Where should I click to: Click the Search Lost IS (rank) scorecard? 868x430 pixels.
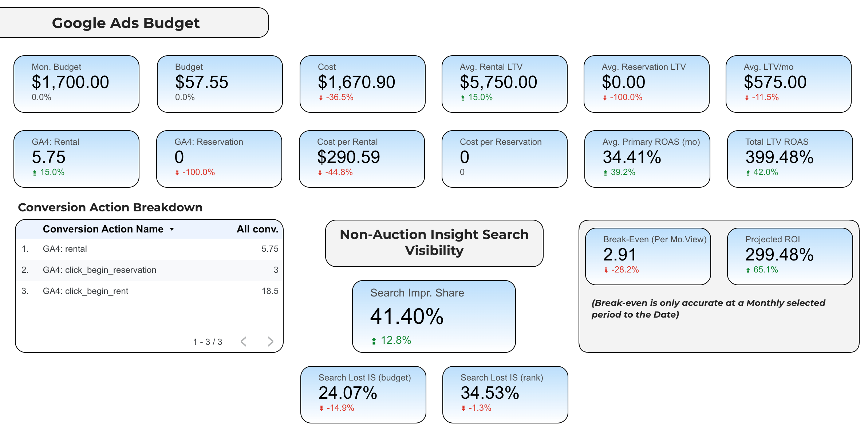point(505,394)
